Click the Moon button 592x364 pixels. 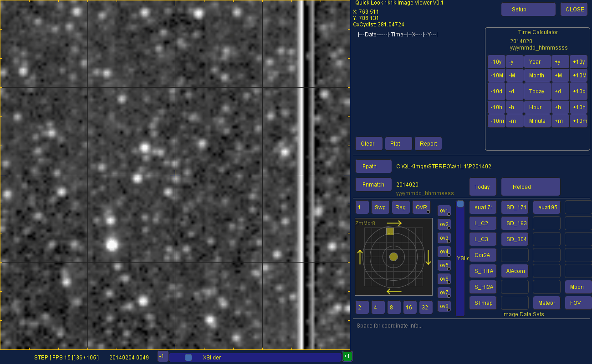[578, 287]
